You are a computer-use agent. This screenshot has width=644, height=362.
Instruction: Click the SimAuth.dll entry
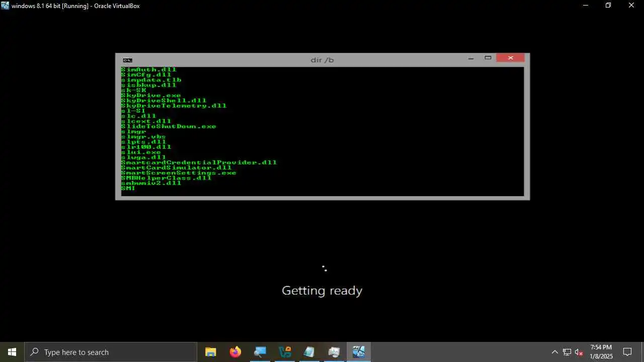point(148,69)
